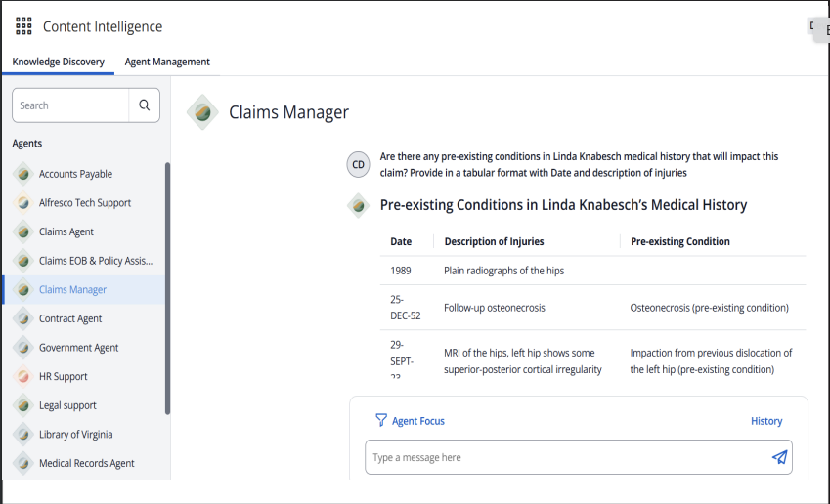Screen dimensions: 830x504
Task: Click the Alfresco Tech Support agent icon
Action: 23,203
